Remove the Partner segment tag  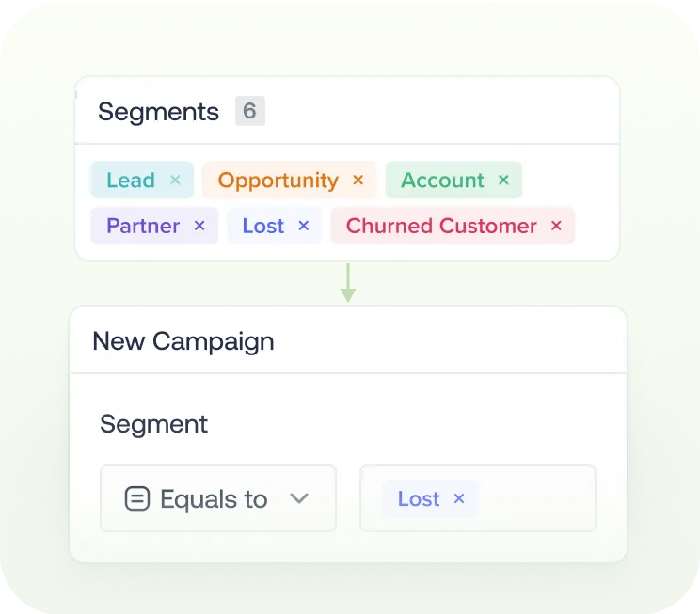(199, 226)
